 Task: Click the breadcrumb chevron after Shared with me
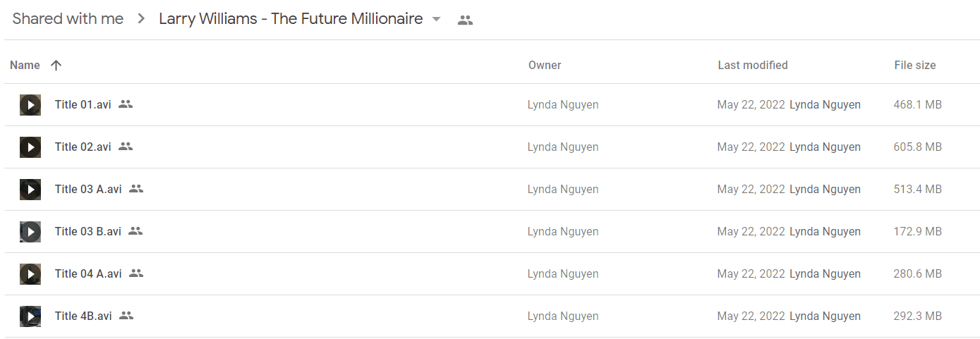(x=141, y=19)
